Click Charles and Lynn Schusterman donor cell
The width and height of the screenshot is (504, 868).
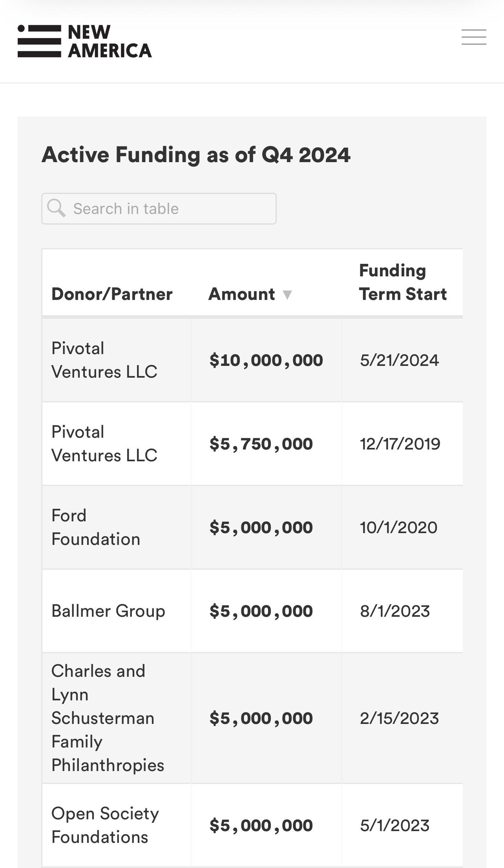pyautogui.click(x=108, y=718)
